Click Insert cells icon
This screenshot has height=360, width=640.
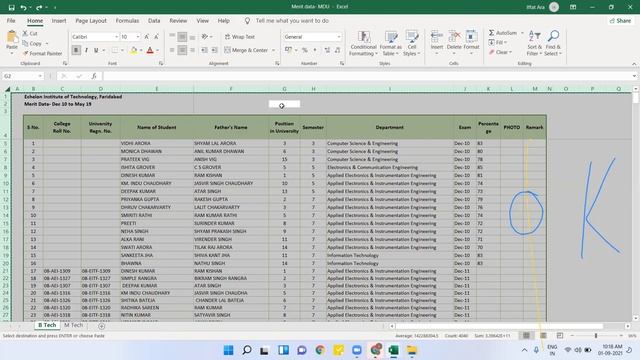pos(436,38)
